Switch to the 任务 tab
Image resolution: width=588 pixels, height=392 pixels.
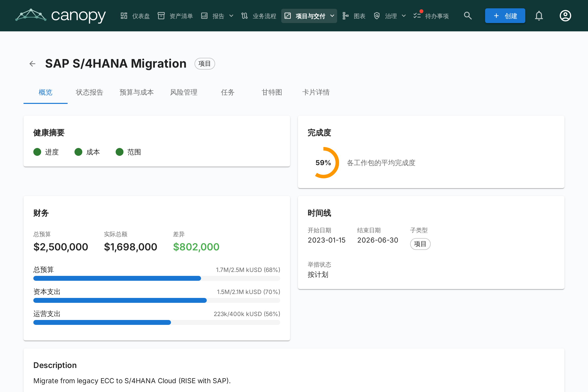(228, 93)
